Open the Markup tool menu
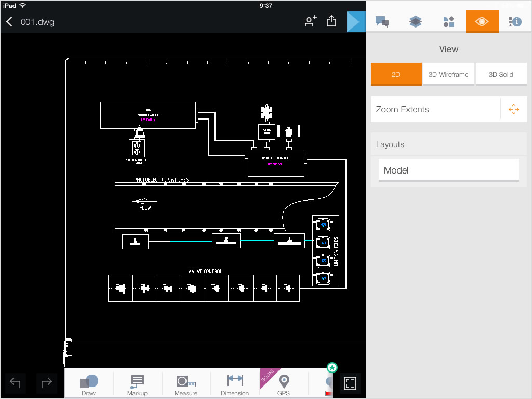532x399 pixels. [137, 384]
